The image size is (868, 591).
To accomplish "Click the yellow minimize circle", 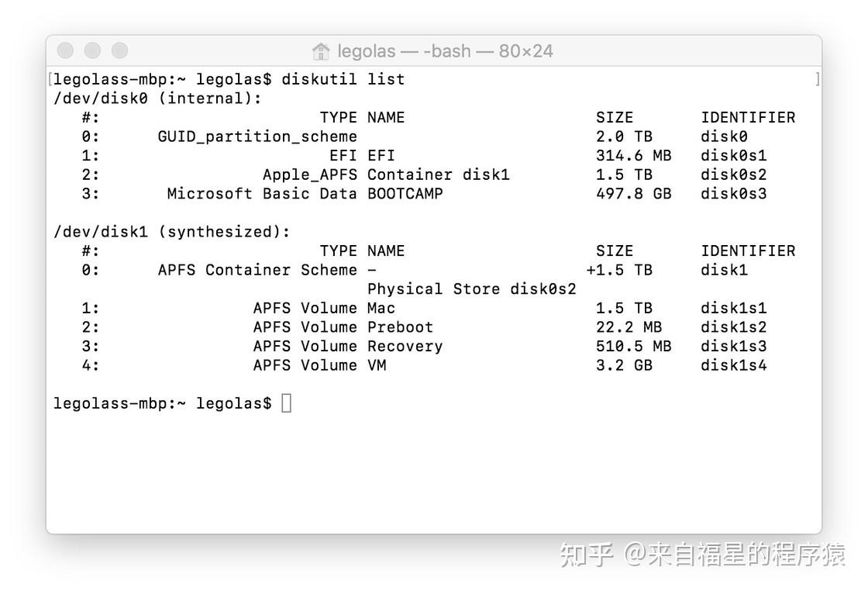I will tap(92, 50).
